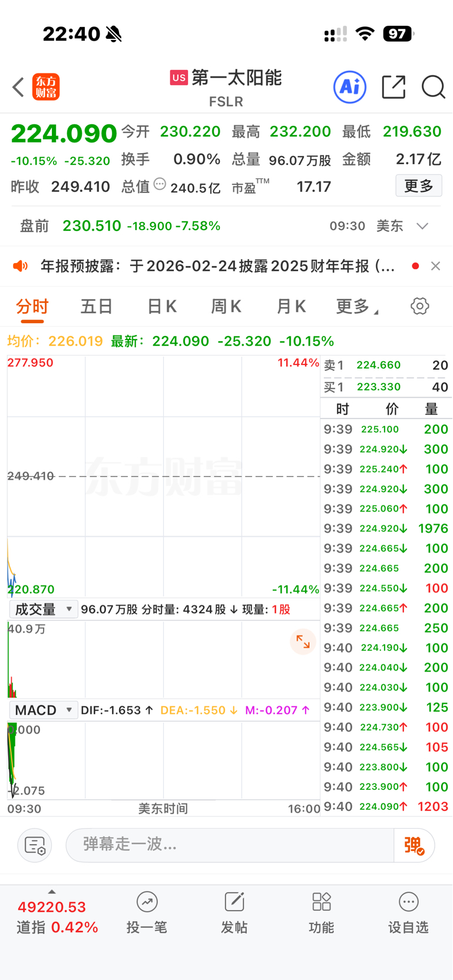Tap the red dot notice indicator

coord(415,266)
